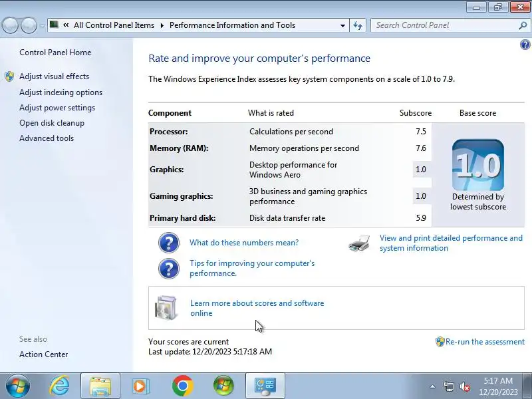Re-run the assessment
The width and height of the screenshot is (532, 399).
pos(485,342)
